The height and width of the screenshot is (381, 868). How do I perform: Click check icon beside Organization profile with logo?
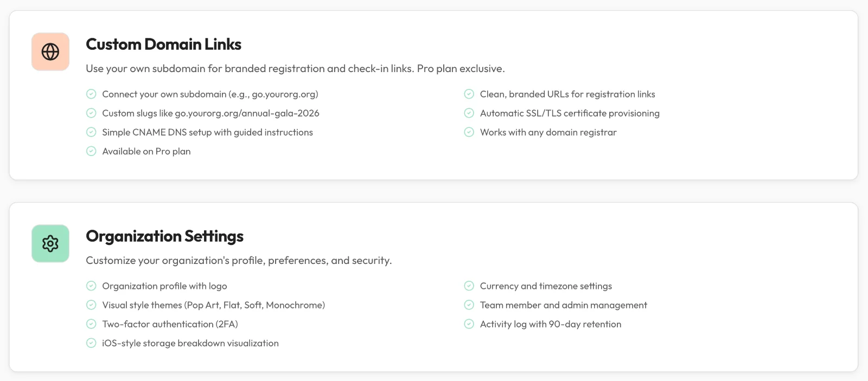tap(91, 286)
